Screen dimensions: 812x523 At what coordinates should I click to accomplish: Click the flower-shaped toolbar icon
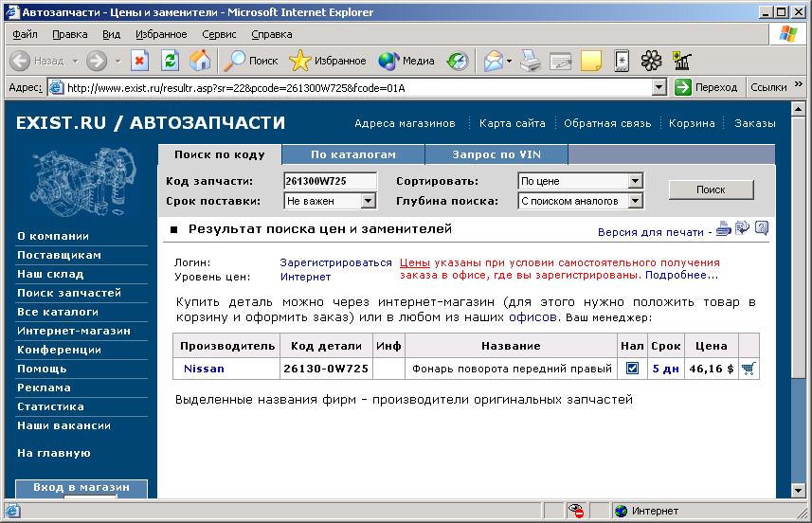click(652, 61)
